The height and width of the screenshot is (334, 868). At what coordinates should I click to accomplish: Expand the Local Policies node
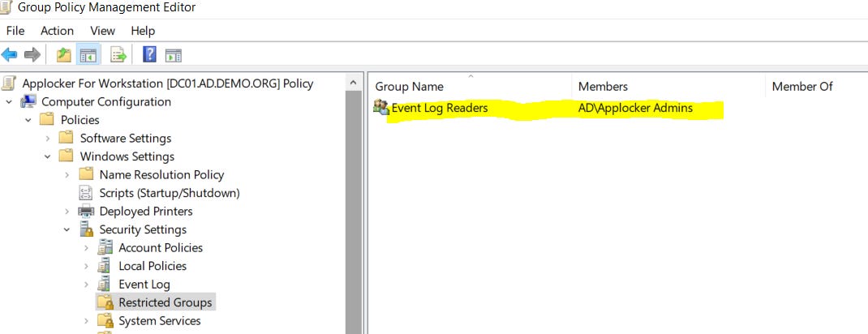(86, 266)
